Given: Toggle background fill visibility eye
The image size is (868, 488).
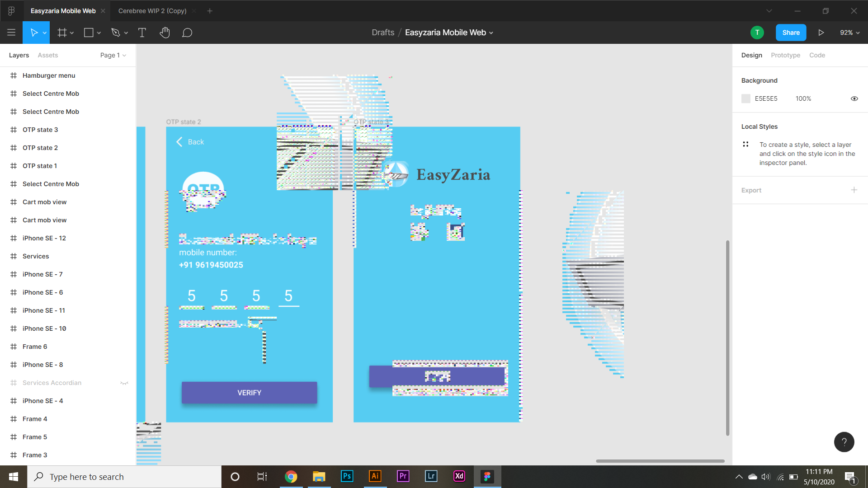Looking at the screenshot, I should point(854,99).
